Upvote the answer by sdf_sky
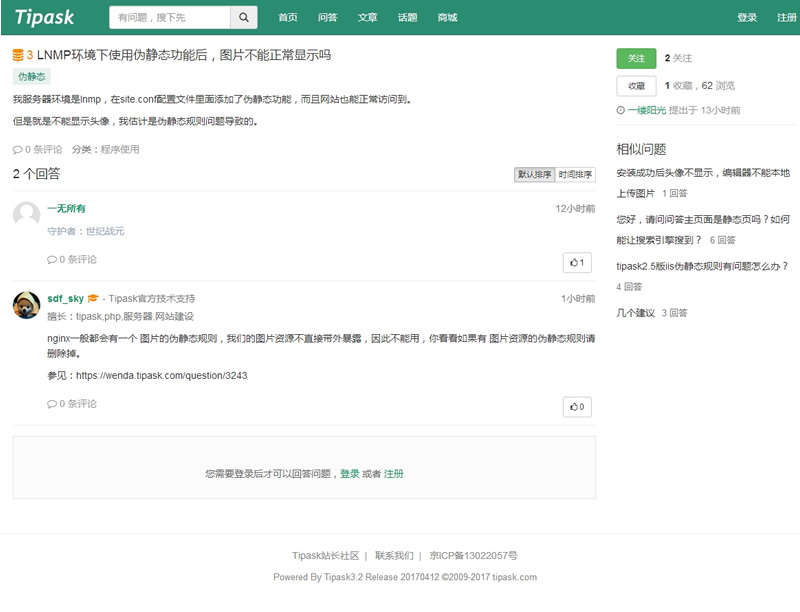Screen dimensions: 800x612 (577, 406)
